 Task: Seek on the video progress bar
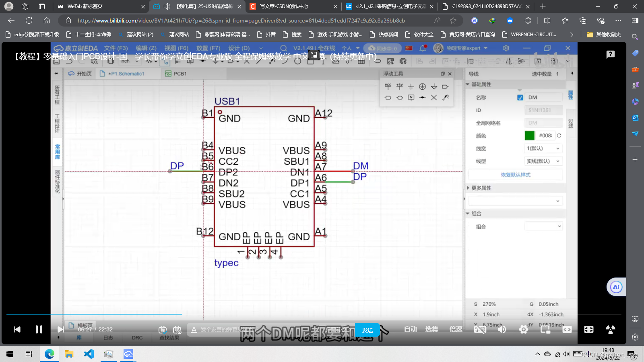[313, 314]
